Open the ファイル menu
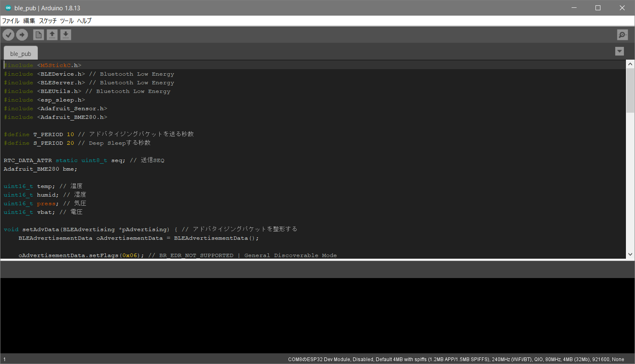The height and width of the screenshot is (364, 635). click(x=11, y=21)
